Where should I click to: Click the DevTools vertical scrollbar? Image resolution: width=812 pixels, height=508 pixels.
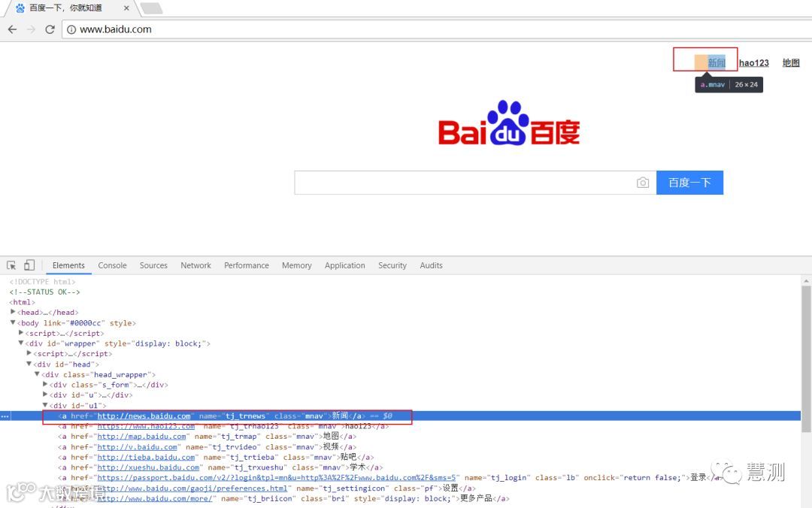[806, 358]
